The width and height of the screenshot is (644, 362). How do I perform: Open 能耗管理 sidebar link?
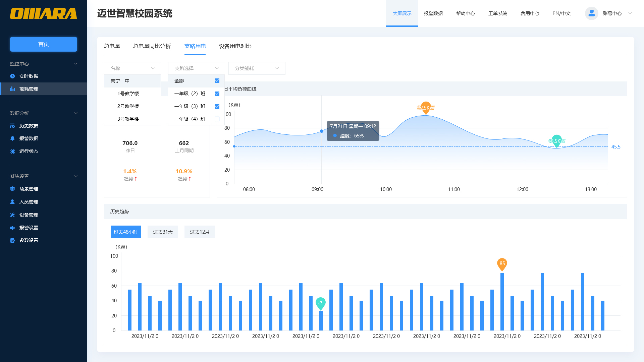[x=44, y=89]
